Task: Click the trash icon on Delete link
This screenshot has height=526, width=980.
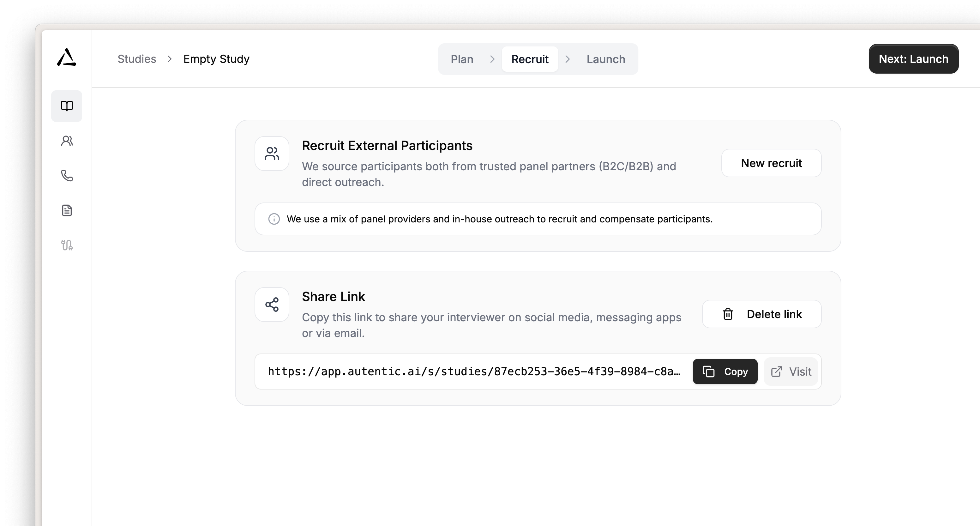Action: pos(728,314)
